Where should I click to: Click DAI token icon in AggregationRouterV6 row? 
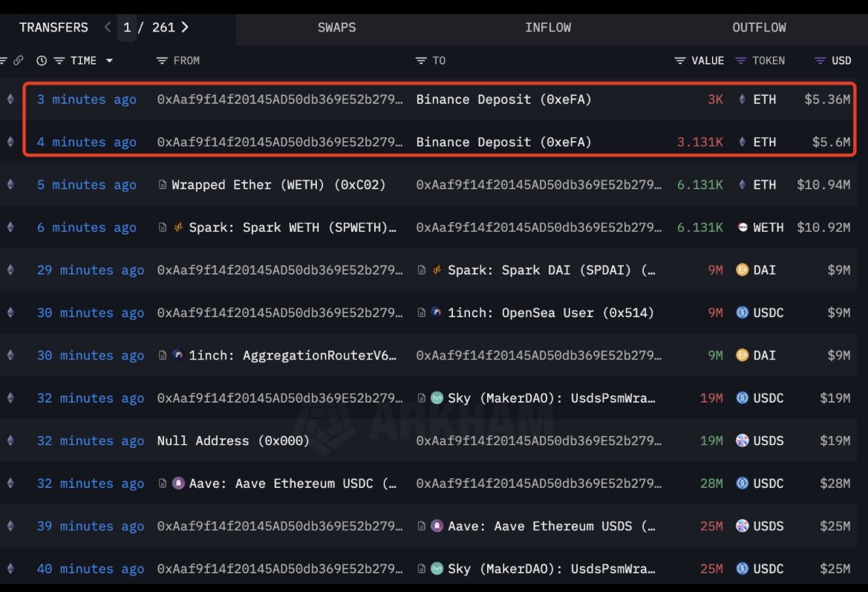pyautogui.click(x=743, y=356)
